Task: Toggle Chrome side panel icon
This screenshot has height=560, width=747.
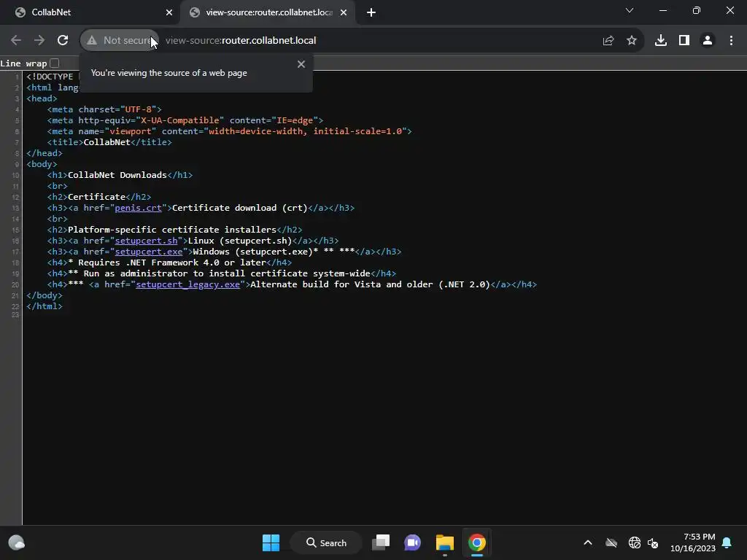Action: 684,41
